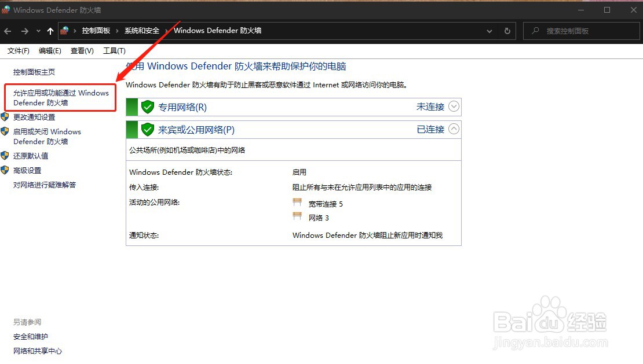Click 还原默认值 link

point(31,156)
